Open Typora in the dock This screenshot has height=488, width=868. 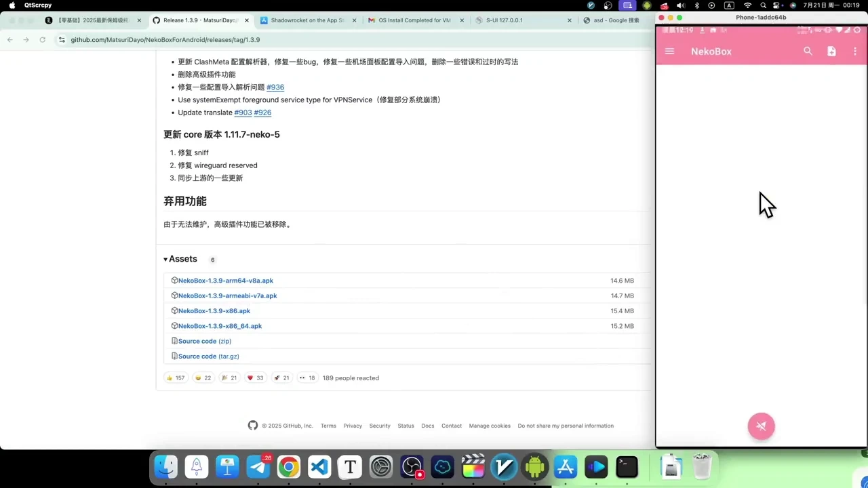click(x=350, y=467)
